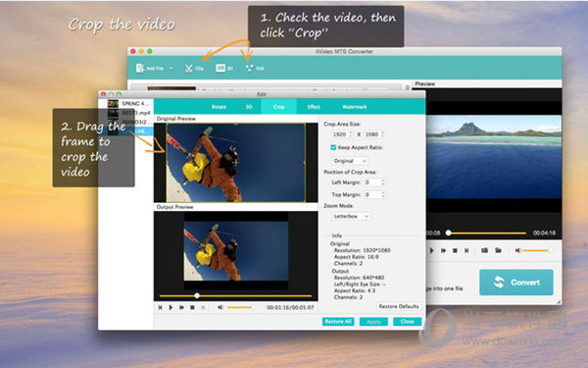Click the Restore Defaults button

(x=398, y=306)
